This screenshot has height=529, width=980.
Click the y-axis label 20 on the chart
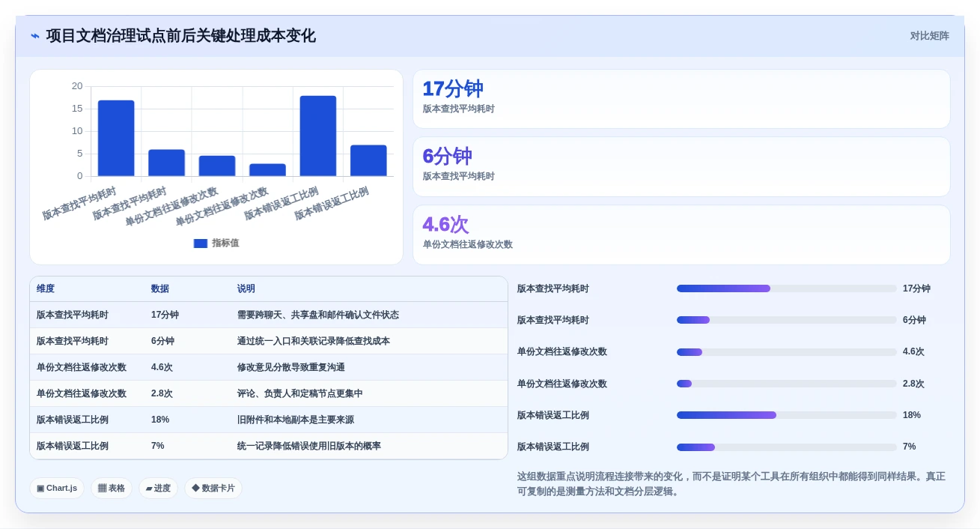77,86
